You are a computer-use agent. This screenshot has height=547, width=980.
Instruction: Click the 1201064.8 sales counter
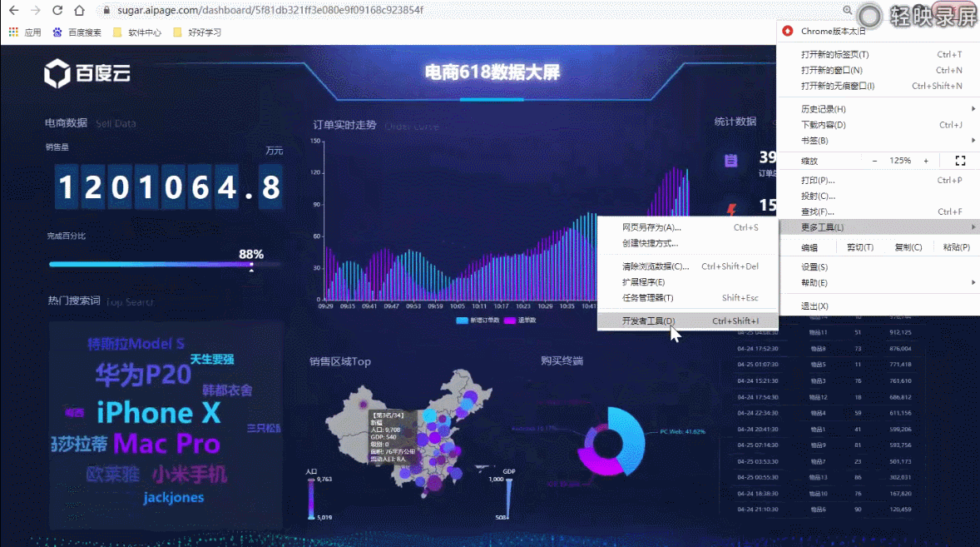click(x=170, y=187)
